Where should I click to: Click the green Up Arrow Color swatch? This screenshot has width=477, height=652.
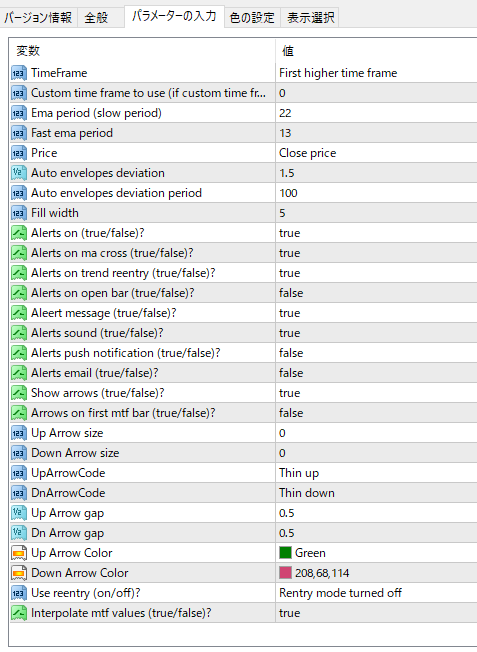coord(285,553)
